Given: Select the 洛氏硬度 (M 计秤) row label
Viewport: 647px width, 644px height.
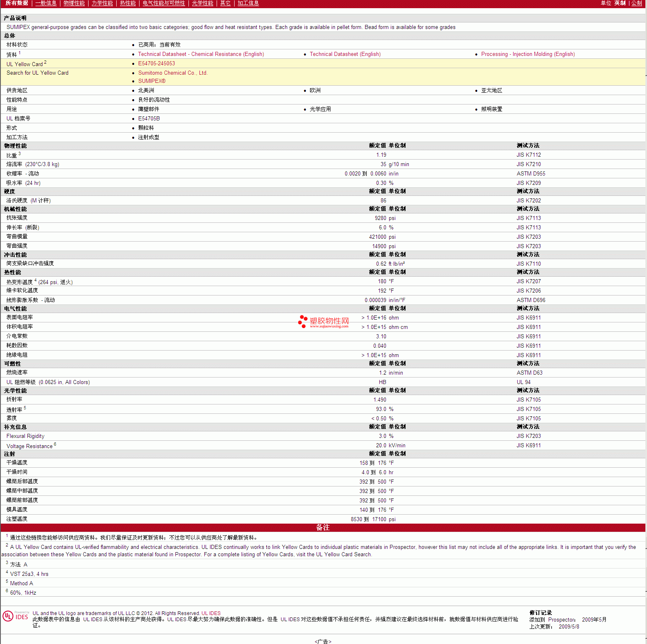Looking at the screenshot, I should [x=29, y=201].
